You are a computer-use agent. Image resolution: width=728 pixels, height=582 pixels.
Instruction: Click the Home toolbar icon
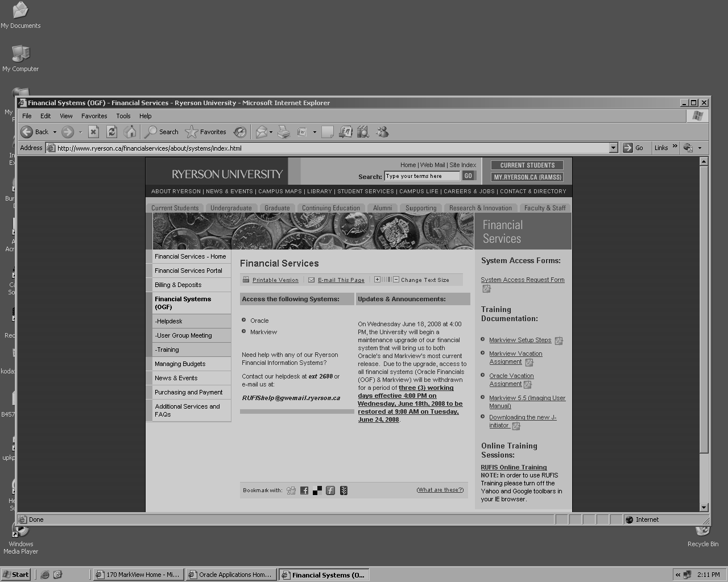click(x=130, y=132)
